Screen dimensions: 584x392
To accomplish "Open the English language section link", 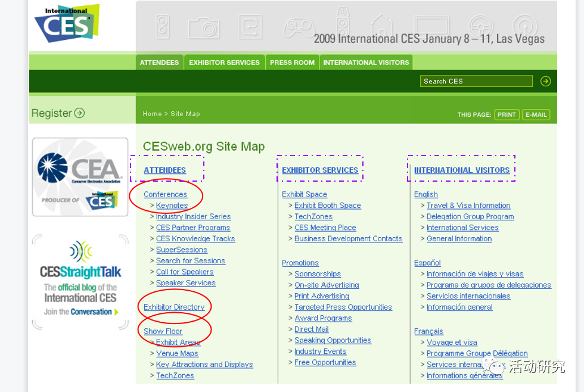I will (x=426, y=194).
